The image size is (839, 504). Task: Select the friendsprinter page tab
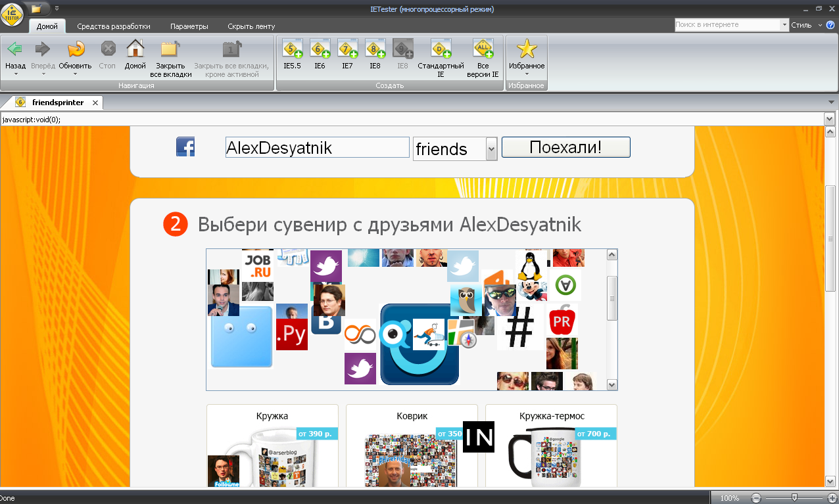pos(58,103)
